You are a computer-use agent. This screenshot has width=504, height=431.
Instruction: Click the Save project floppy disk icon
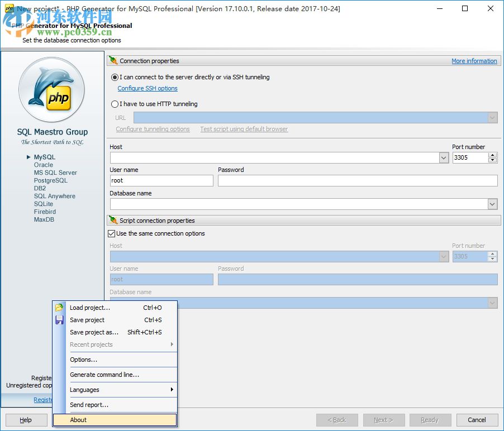(x=59, y=319)
